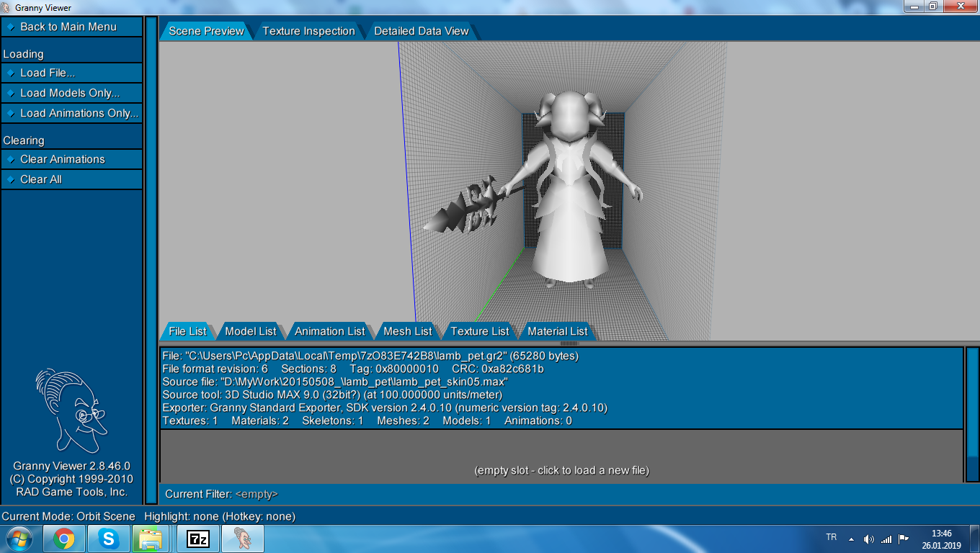Open the Animation List tab

(x=329, y=331)
